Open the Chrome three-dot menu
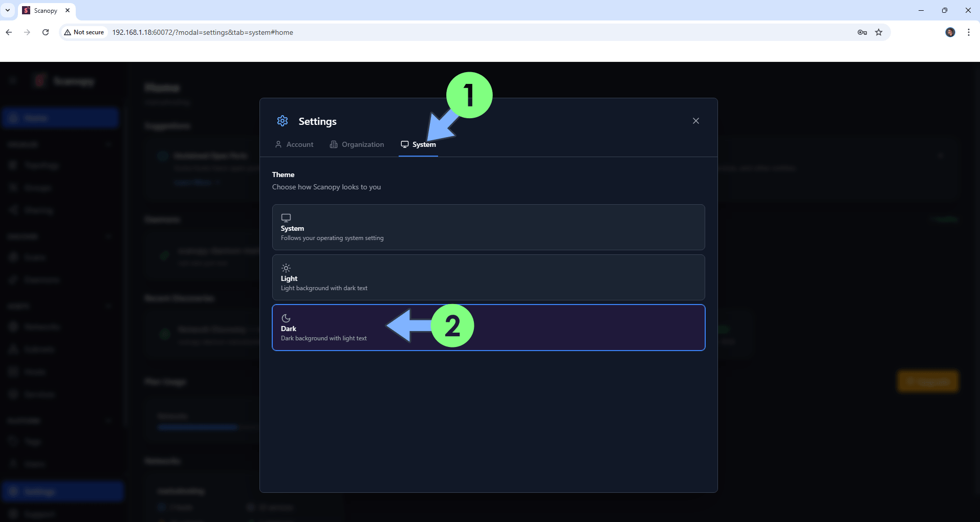This screenshot has height=522, width=980. [x=968, y=32]
